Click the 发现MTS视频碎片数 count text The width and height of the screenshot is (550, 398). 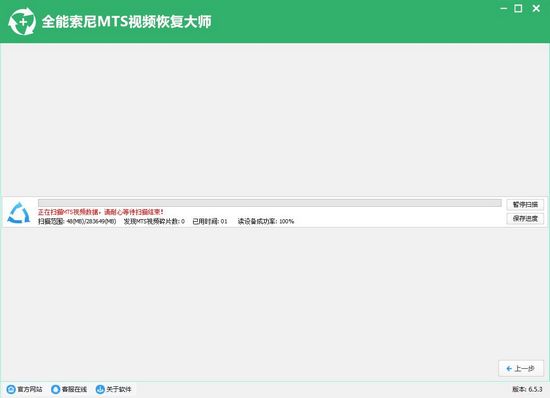click(x=154, y=221)
